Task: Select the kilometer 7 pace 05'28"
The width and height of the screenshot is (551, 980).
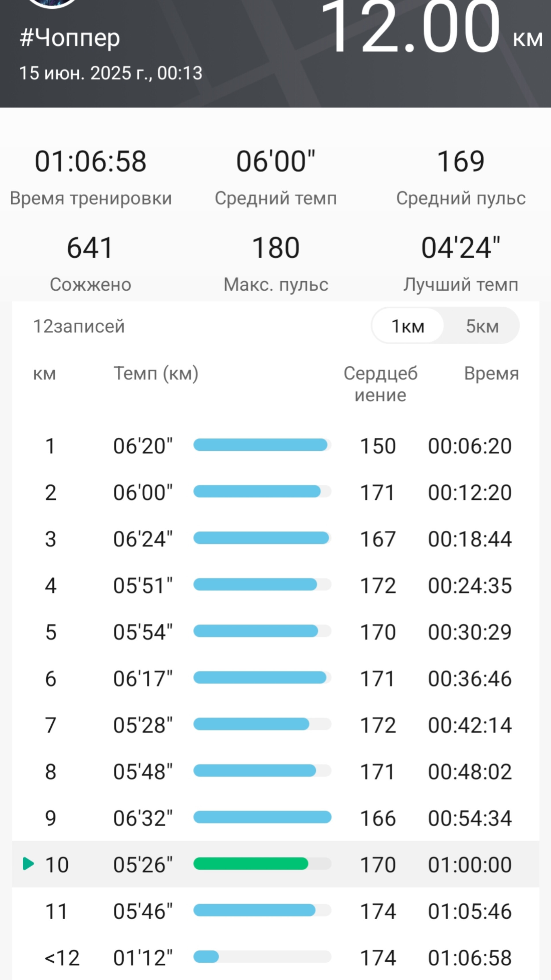Action: pyautogui.click(x=143, y=725)
